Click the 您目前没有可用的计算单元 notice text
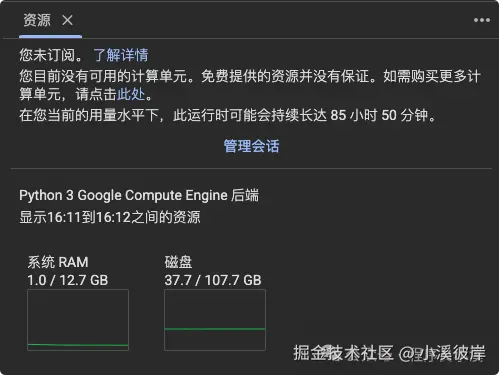The width and height of the screenshot is (499, 375). pos(104,76)
